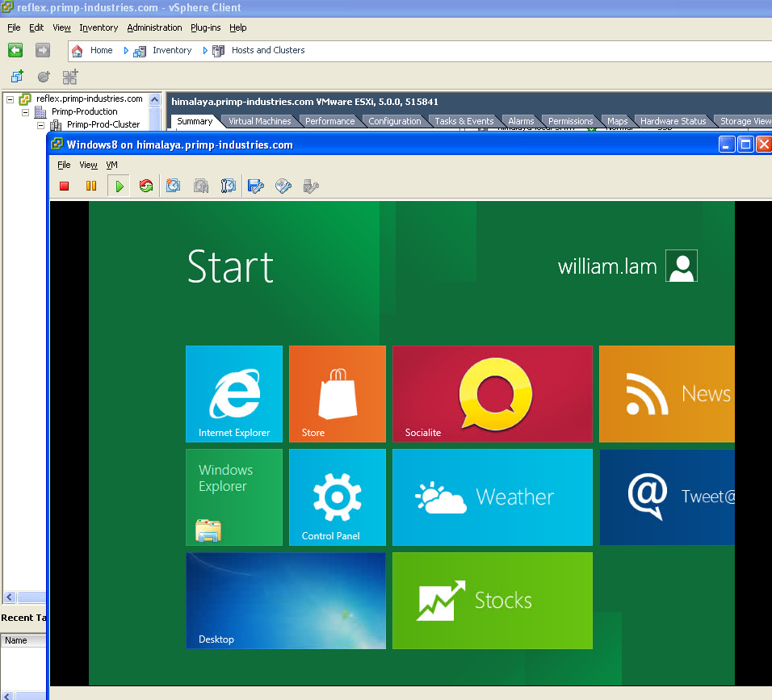Open the Socialite tile
The image size is (772, 700).
point(493,394)
